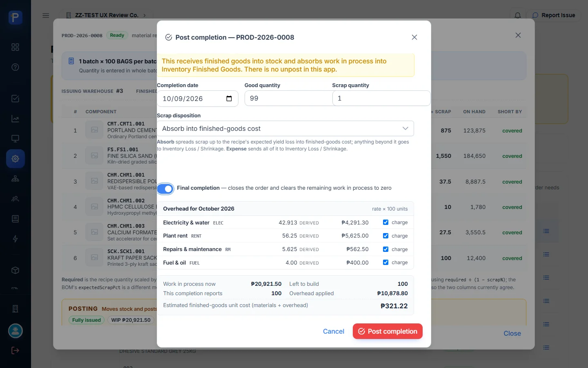Open the building icon in sidebar
The image size is (588, 368).
pyautogui.click(x=15, y=309)
